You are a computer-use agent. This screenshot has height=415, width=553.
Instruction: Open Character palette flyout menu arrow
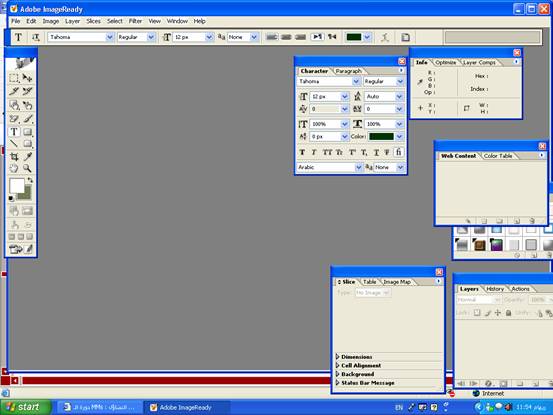[401, 71]
